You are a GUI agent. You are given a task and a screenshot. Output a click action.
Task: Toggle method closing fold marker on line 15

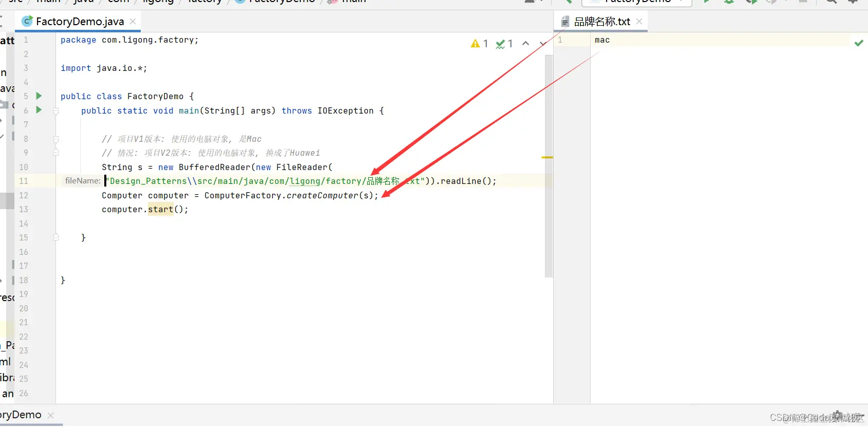coord(56,237)
